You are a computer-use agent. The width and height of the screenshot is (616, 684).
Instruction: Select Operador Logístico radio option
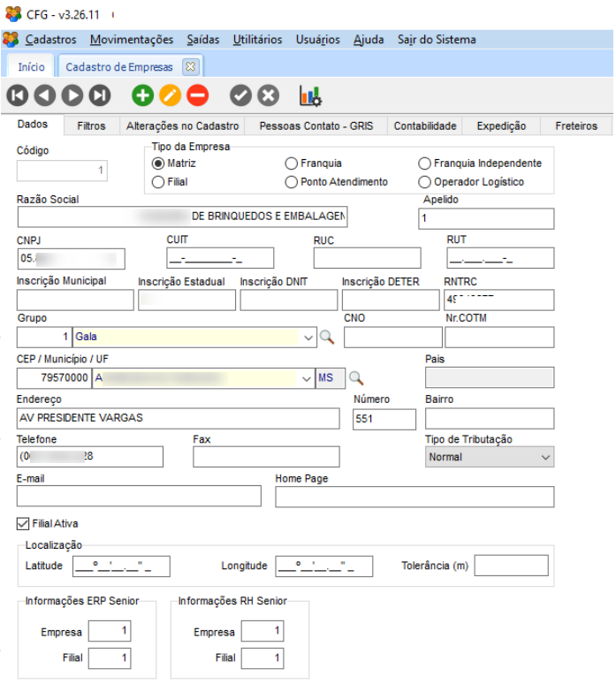click(x=426, y=182)
